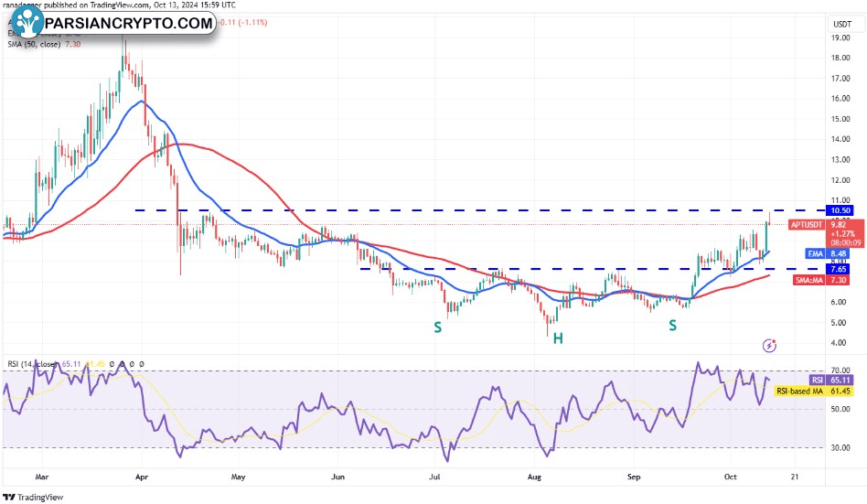
Task: Click the purple lightning bolt event icon
Action: [x=769, y=346]
